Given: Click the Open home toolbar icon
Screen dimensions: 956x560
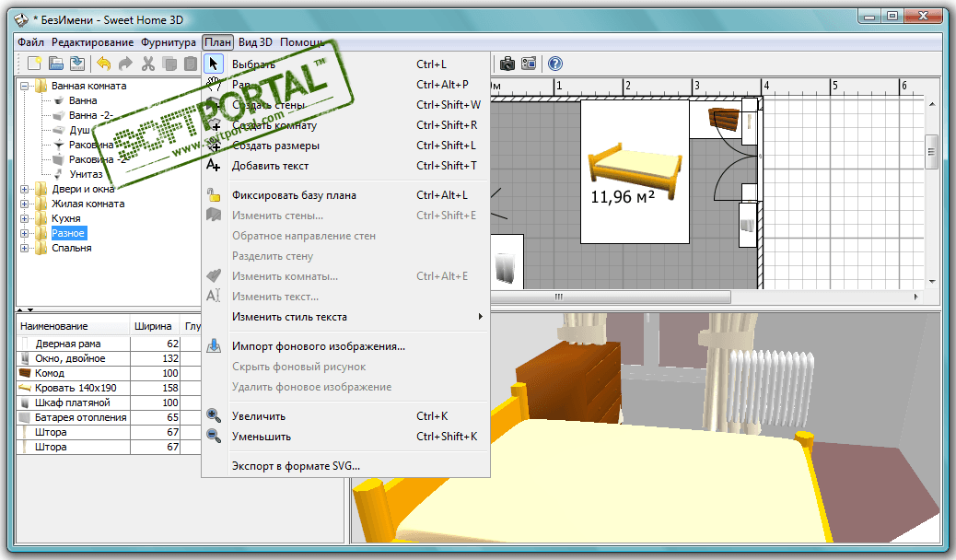Looking at the screenshot, I should tap(56, 64).
